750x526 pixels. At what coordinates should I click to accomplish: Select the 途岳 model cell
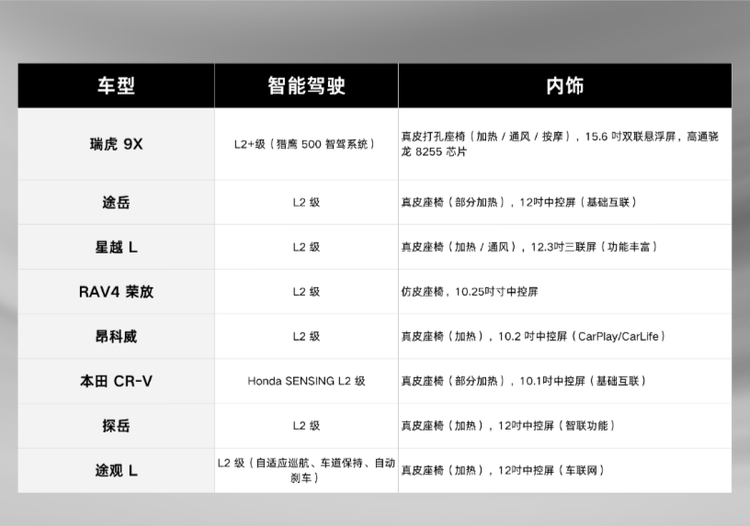pos(116,202)
